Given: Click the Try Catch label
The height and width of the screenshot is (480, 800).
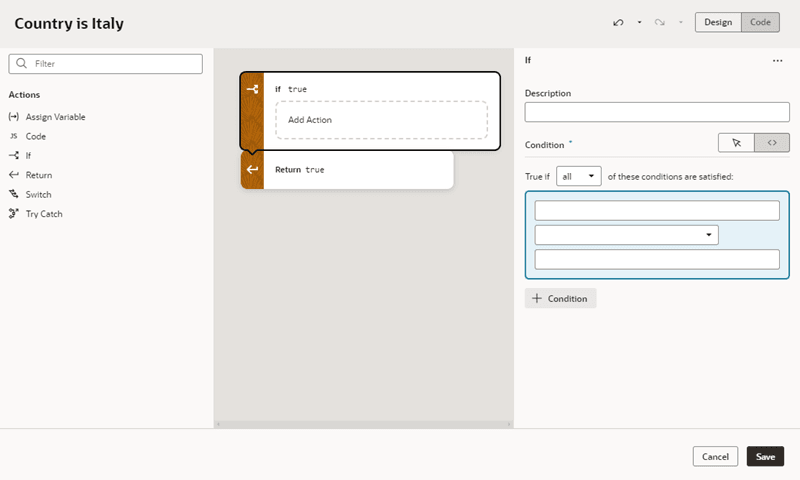Looking at the screenshot, I should [44, 214].
